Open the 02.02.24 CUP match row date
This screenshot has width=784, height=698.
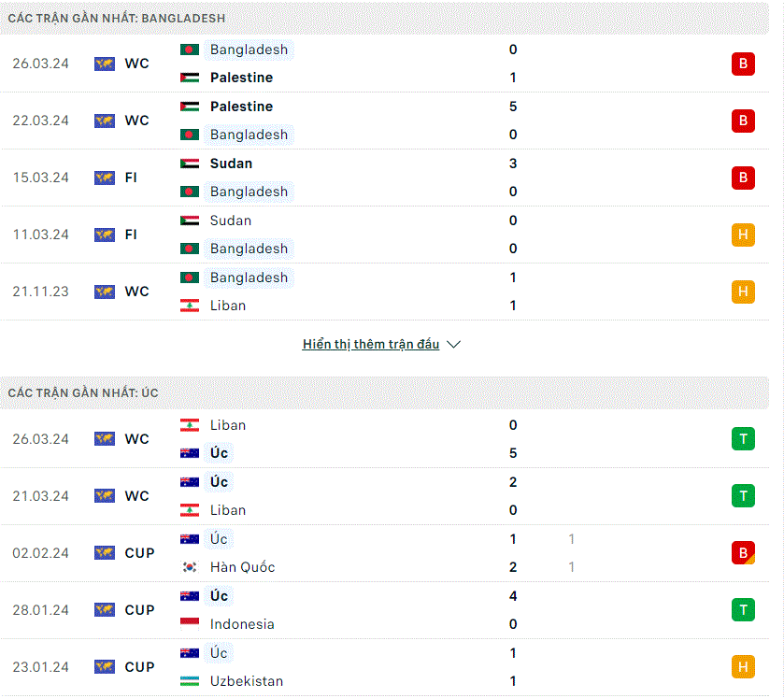click(40, 553)
